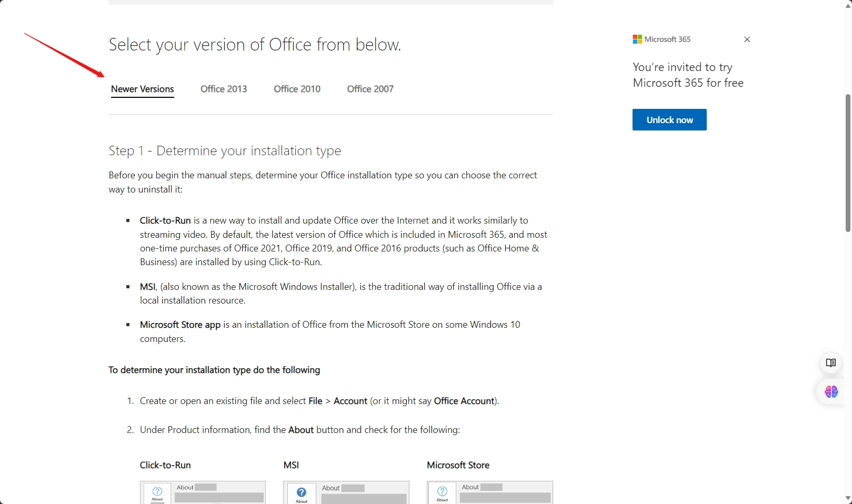This screenshot has width=852, height=504.
Task: Switch to the Office 2013 tab
Action: (224, 89)
